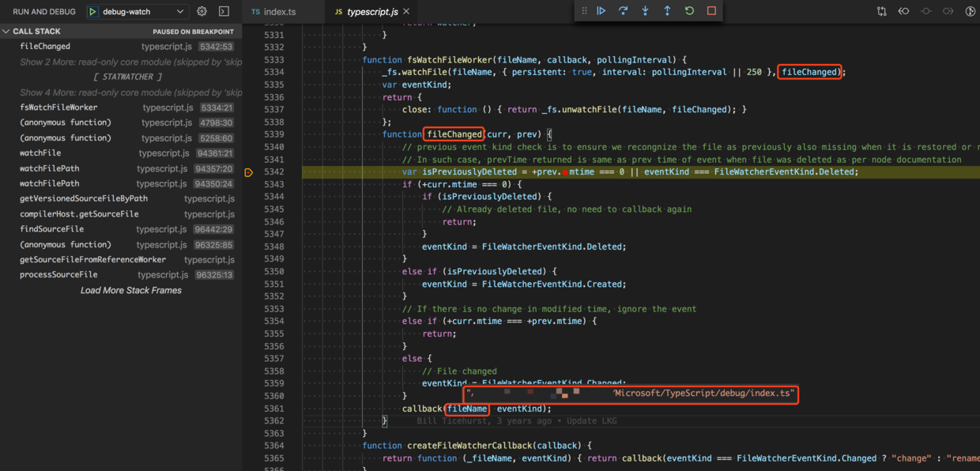The height and width of the screenshot is (471, 980).
Task: Click the drag handle of the debug toolbar
Action: [x=583, y=10]
